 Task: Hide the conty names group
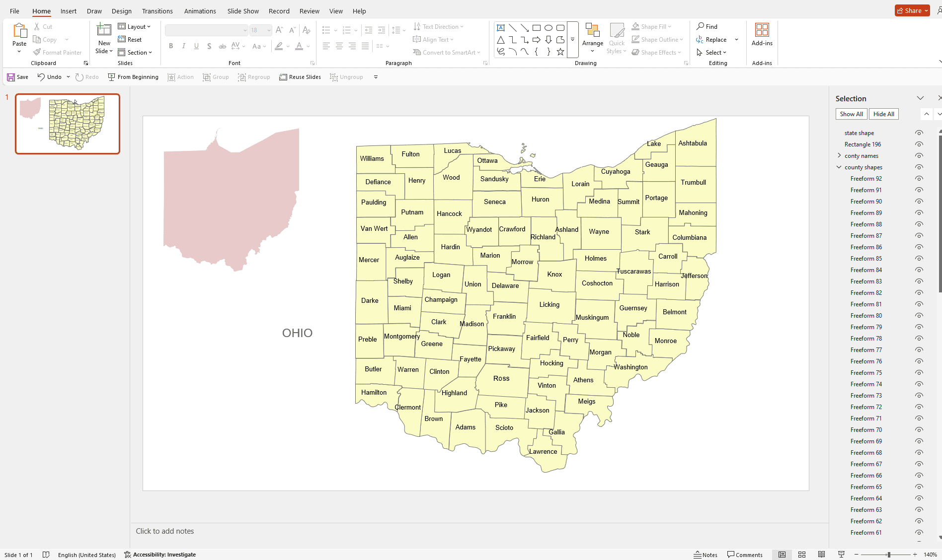pos(919,156)
